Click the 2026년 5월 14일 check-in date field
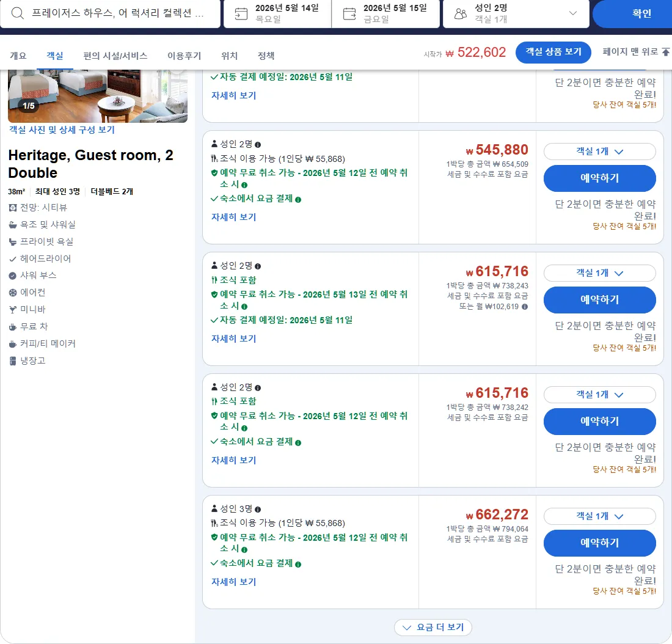Viewport: 672px width, 644px height. click(278, 13)
